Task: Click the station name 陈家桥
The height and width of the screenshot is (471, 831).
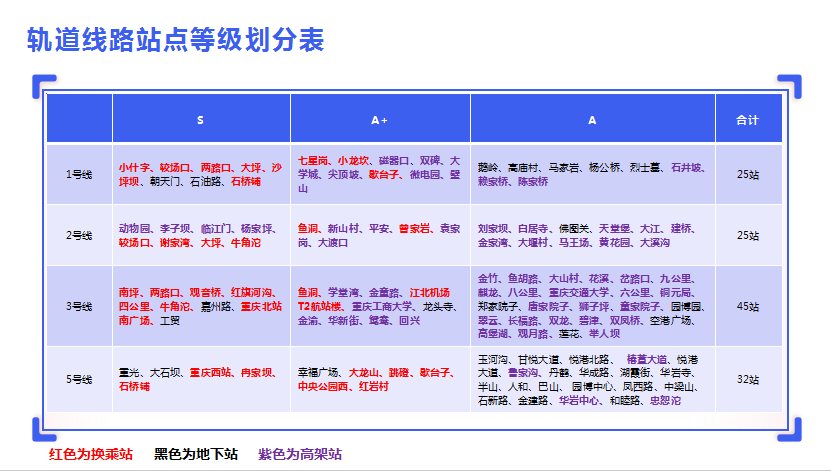Action: point(533,182)
